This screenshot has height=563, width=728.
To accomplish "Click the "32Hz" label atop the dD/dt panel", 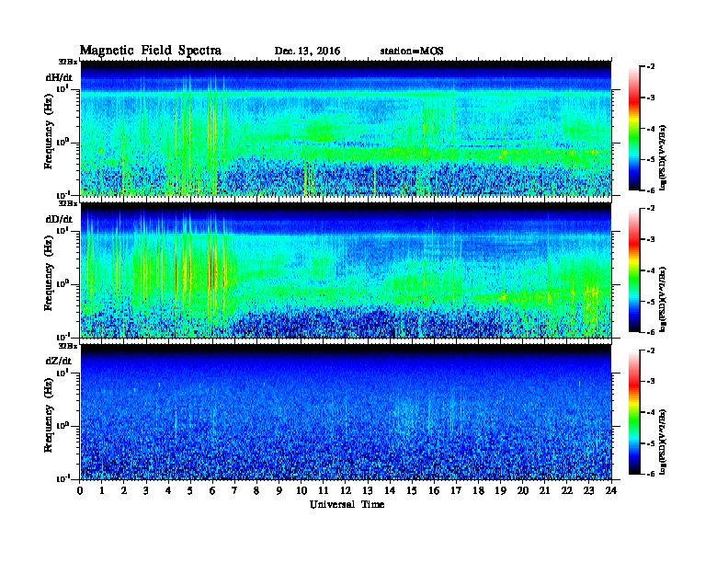I will [x=68, y=203].
